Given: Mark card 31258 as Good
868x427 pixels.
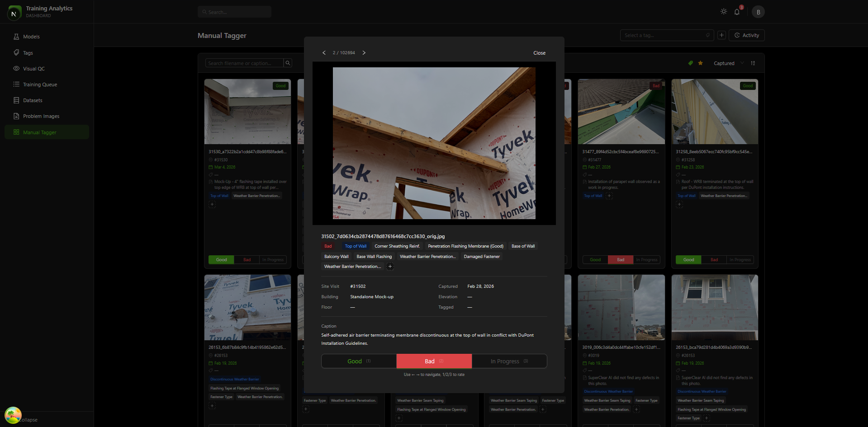Looking at the screenshot, I should tap(688, 260).
